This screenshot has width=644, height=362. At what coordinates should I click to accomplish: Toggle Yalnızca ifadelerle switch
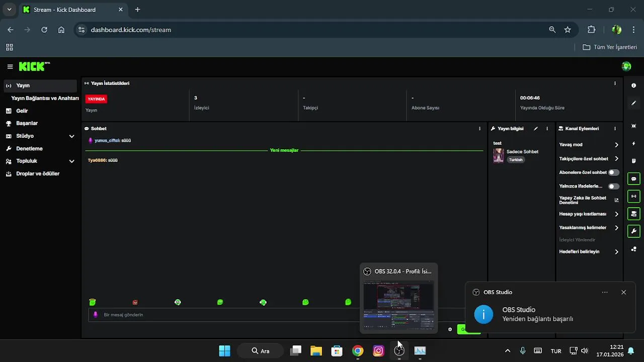tap(614, 186)
